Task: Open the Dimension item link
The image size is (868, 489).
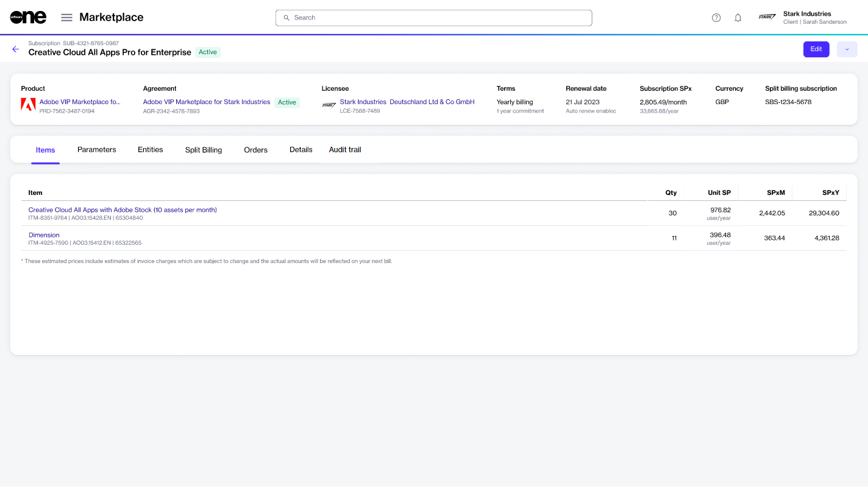Action: click(x=44, y=235)
